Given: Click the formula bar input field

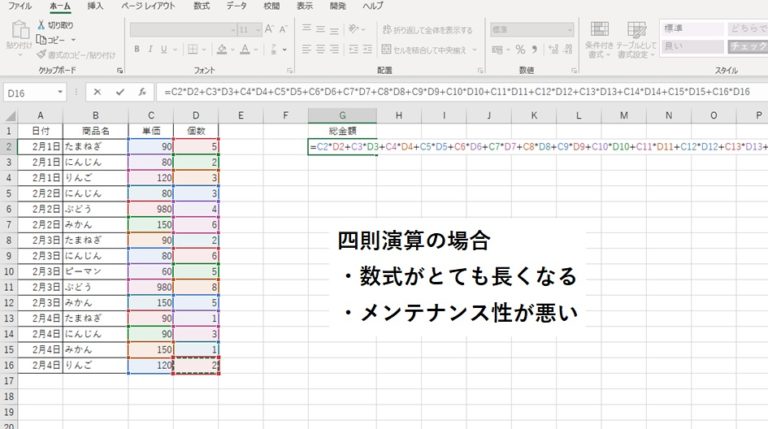Looking at the screenshot, I should click(x=450, y=92).
